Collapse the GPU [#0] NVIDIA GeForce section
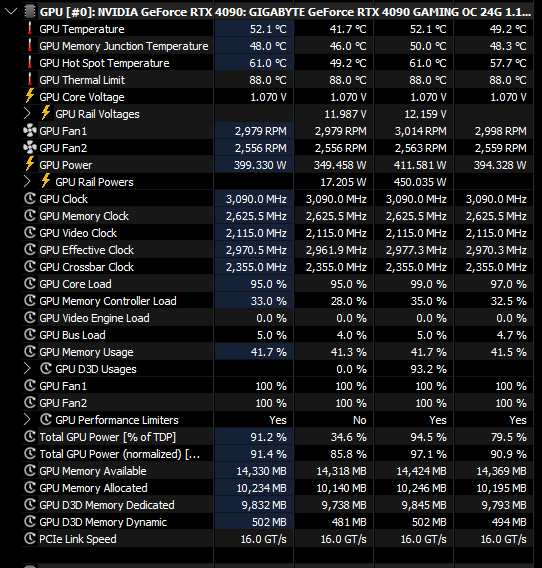The image size is (542, 568). tap(11, 11)
